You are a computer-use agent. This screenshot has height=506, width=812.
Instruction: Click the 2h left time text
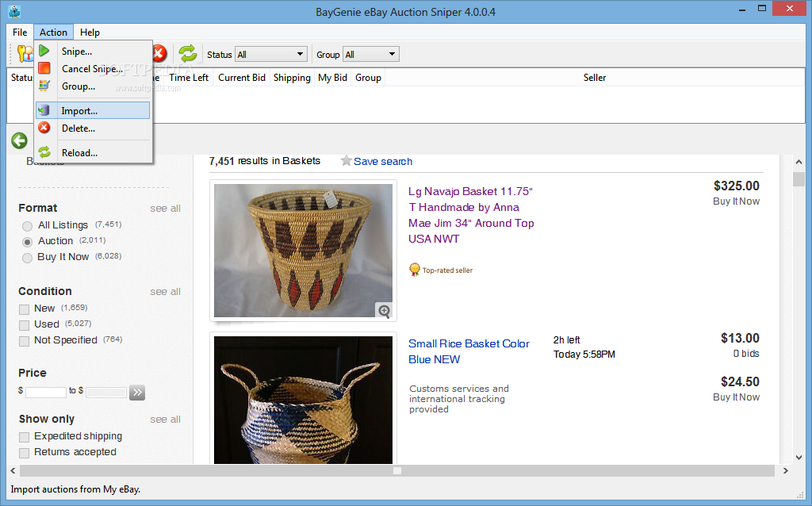(x=566, y=339)
